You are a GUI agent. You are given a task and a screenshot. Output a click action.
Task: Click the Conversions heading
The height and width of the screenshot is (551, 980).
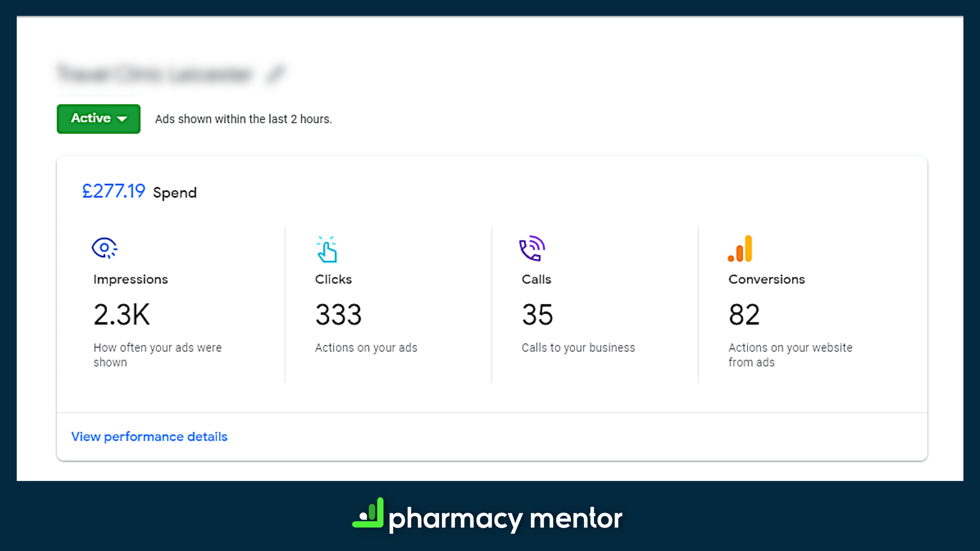pos(767,280)
